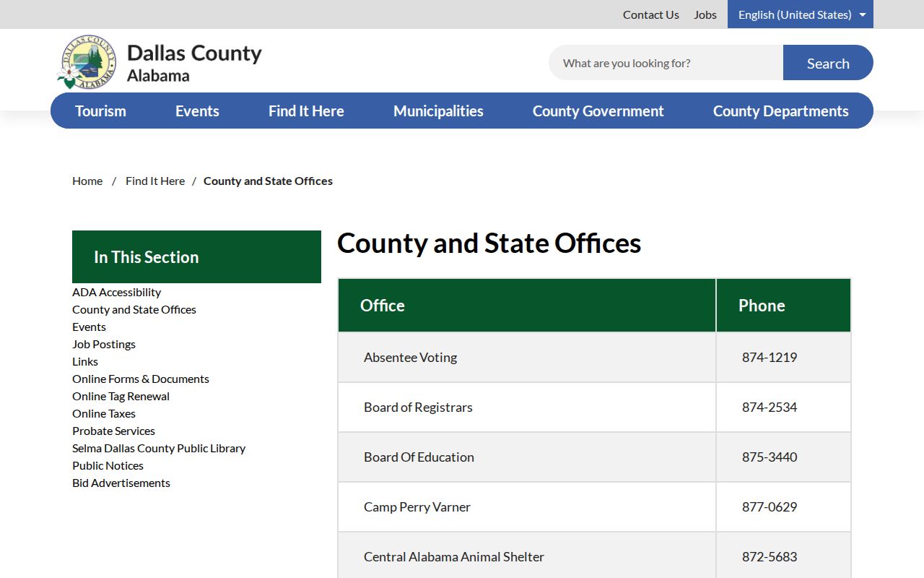Go to Find It Here breadcrumb
Viewport: 924px width, 578px height.
point(155,181)
